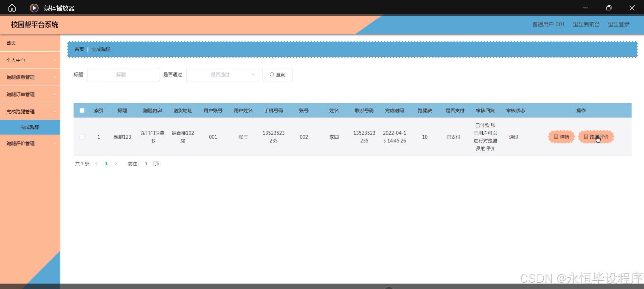Close the media player window
Screen dimensions: 644x289
[x=632, y=8]
